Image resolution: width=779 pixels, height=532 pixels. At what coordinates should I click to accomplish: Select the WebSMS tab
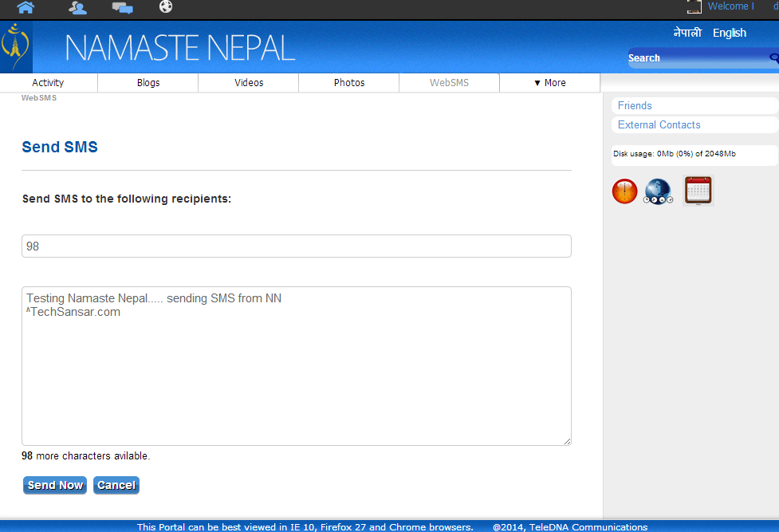pyautogui.click(x=449, y=82)
